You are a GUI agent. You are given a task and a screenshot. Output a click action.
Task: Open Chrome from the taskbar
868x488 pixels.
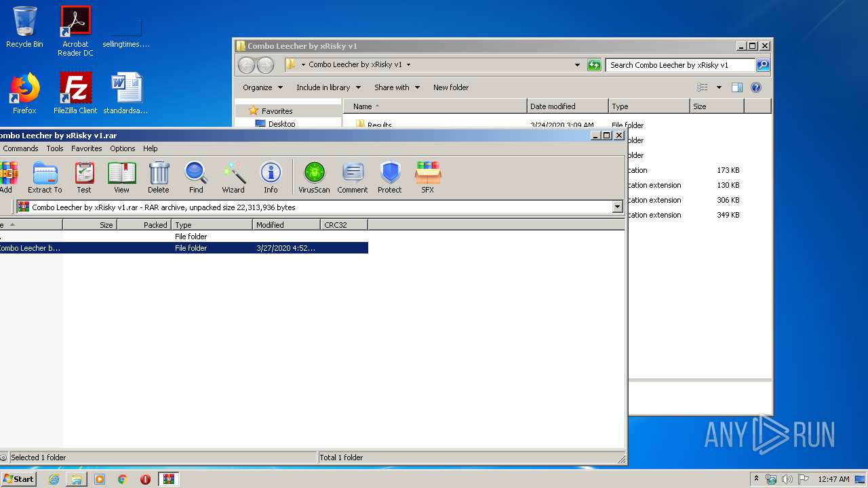click(x=123, y=479)
